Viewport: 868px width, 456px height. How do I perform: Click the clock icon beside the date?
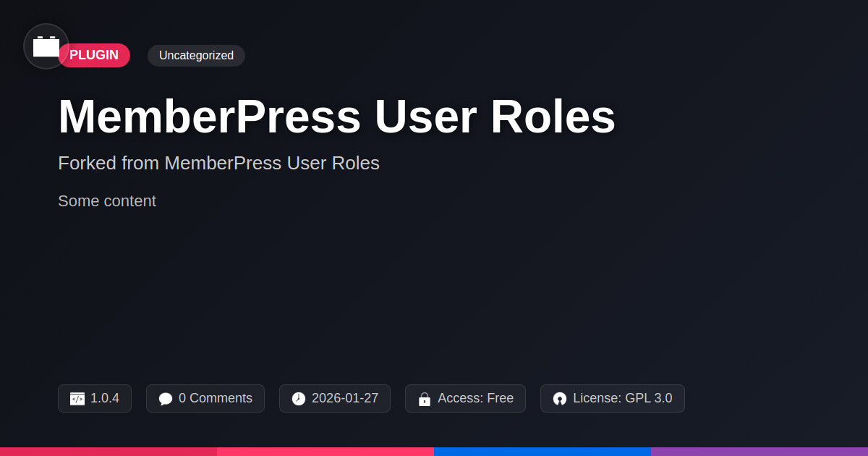(x=299, y=399)
